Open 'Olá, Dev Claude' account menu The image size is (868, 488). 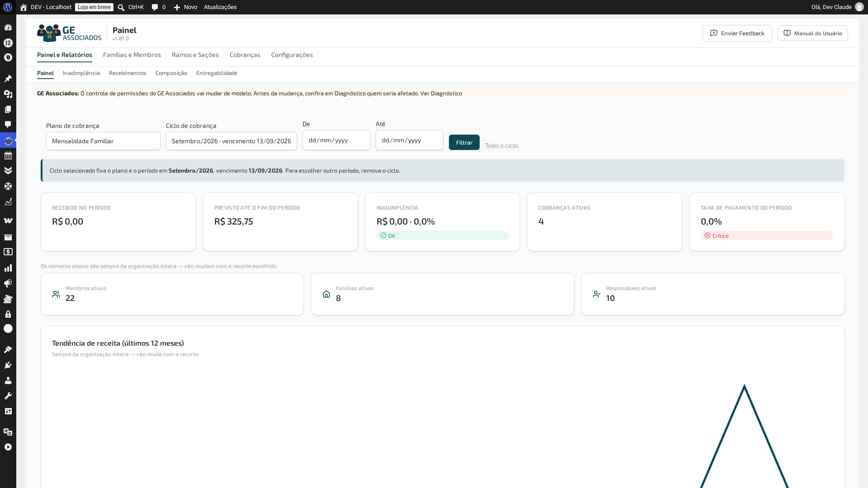pos(837,7)
